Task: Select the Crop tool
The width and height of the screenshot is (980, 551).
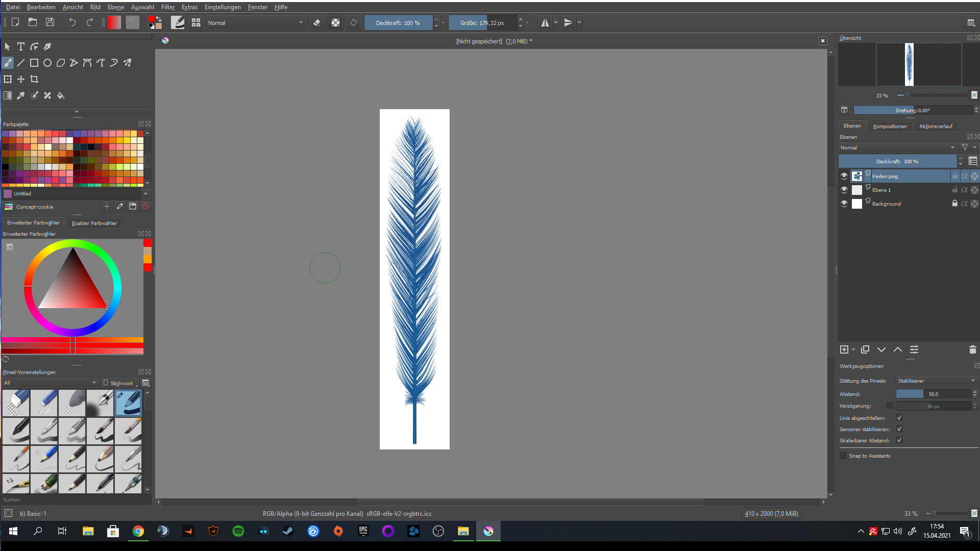Action: click(x=34, y=79)
